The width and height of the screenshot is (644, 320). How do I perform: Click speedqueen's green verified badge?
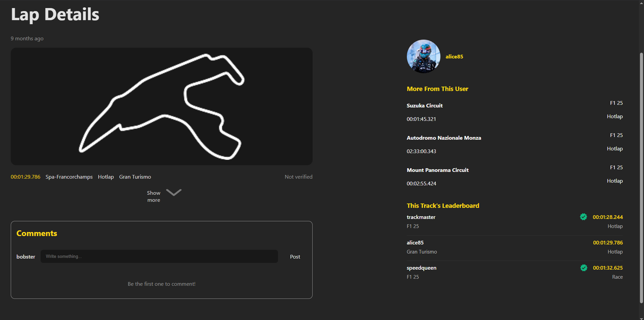tap(584, 268)
